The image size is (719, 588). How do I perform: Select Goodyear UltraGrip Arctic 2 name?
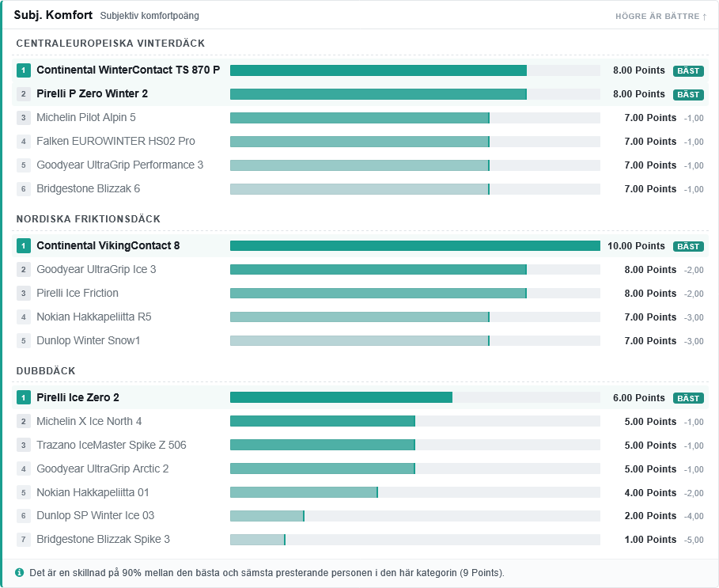(x=103, y=469)
